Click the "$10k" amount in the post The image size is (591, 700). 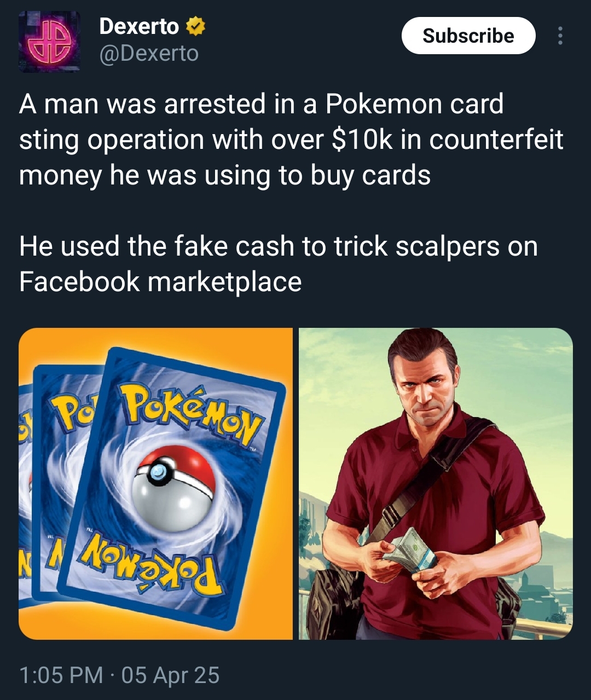coord(362,140)
